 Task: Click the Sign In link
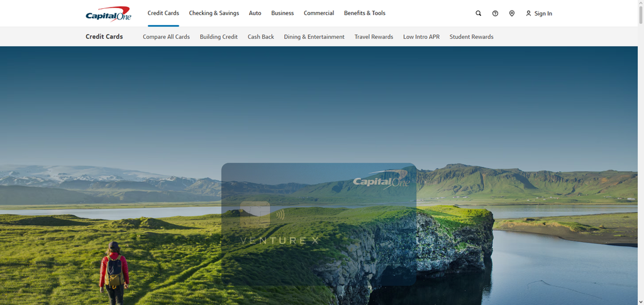543,14
